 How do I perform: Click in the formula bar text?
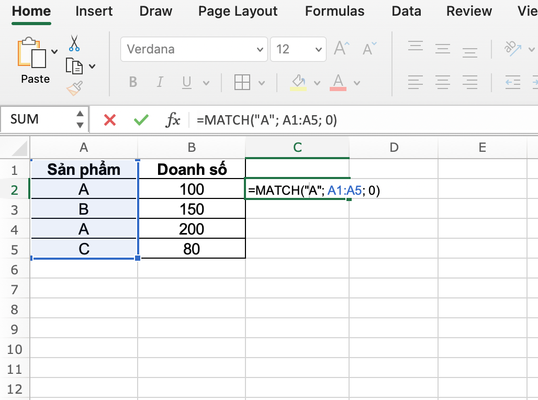267,120
